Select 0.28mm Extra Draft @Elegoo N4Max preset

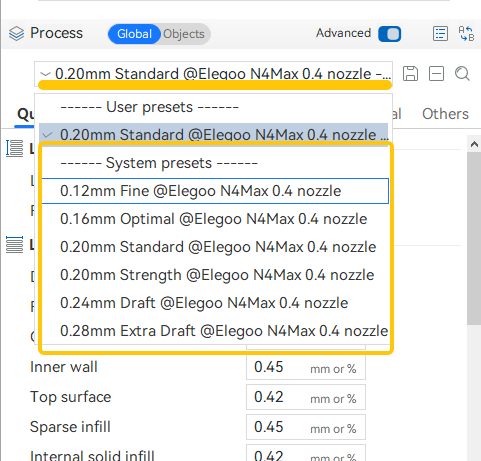click(x=215, y=331)
